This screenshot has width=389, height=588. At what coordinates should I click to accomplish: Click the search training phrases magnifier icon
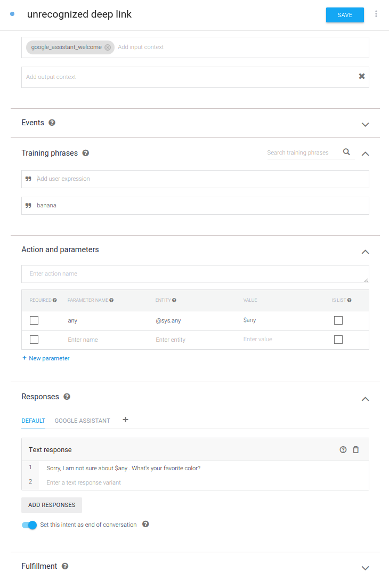pos(347,152)
